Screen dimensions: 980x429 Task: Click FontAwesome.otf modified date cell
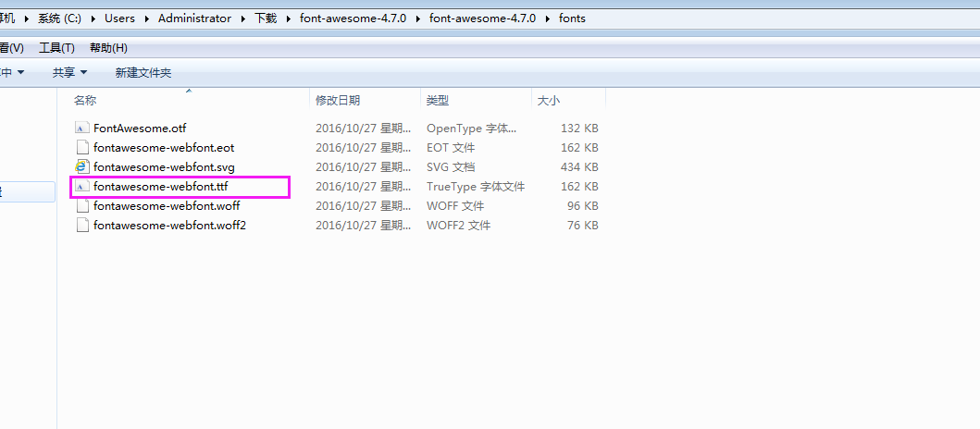click(363, 128)
